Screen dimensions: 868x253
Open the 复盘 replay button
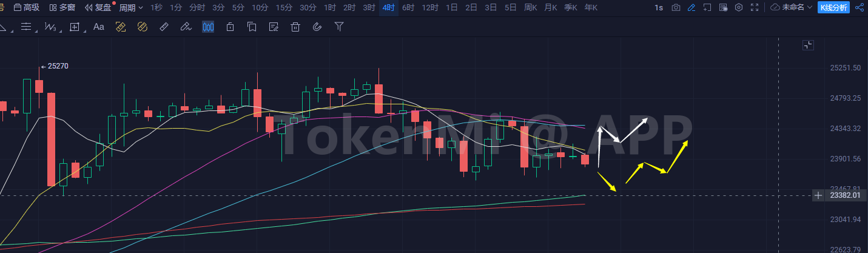(98, 8)
